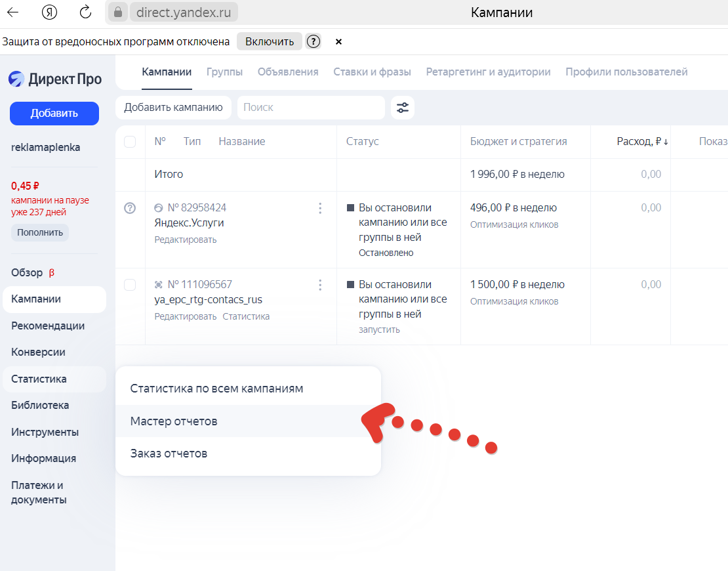
Task: Click the Пополнить balance button
Action: [40, 233]
